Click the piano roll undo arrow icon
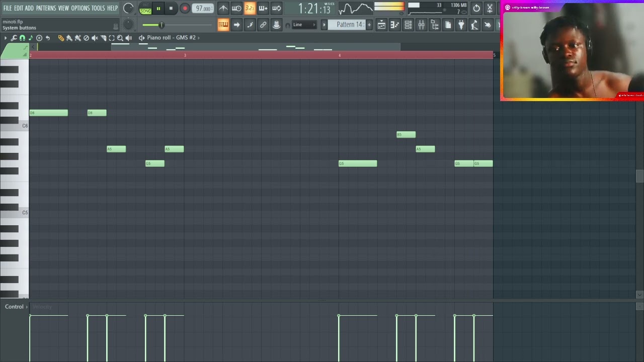 [x=48, y=38]
